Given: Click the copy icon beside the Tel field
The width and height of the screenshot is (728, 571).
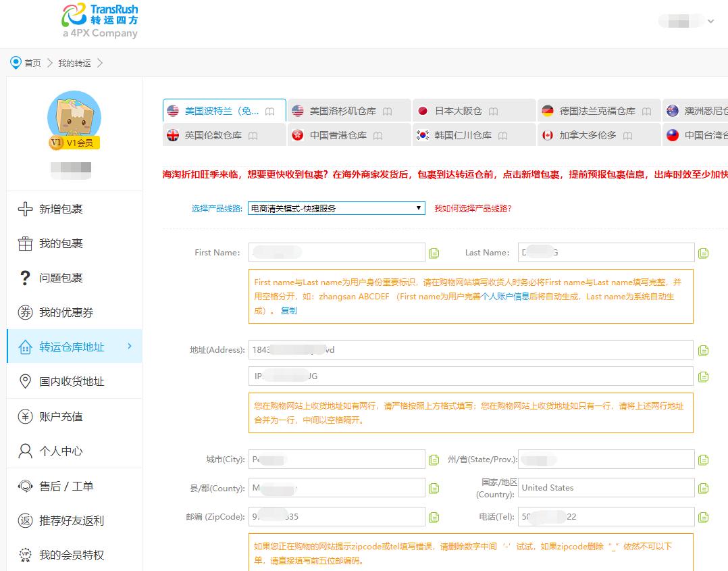Looking at the screenshot, I should click(704, 516).
